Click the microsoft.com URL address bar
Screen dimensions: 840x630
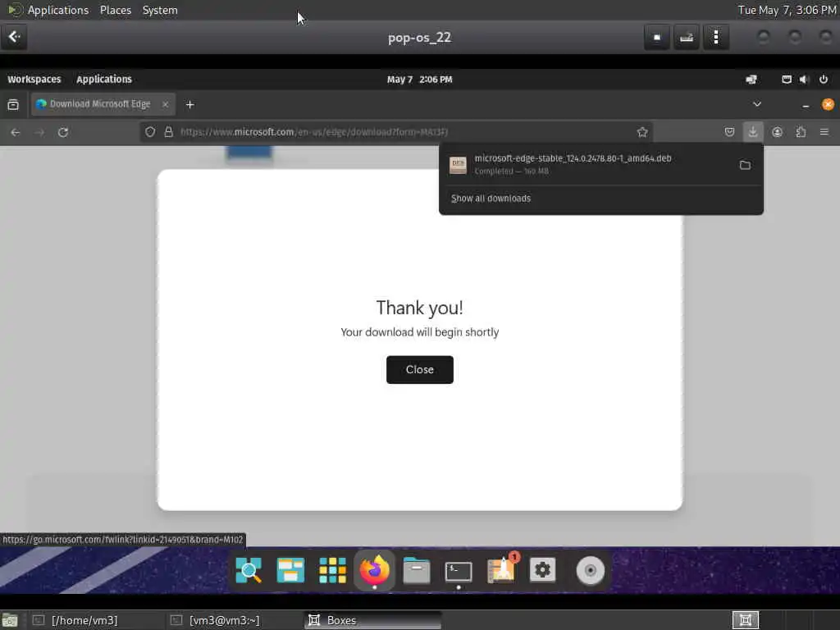point(396,132)
